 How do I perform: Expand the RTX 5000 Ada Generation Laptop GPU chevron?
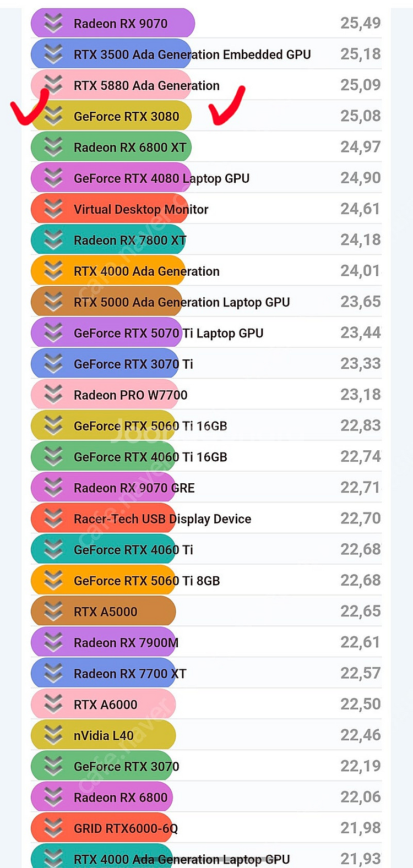tap(53, 301)
